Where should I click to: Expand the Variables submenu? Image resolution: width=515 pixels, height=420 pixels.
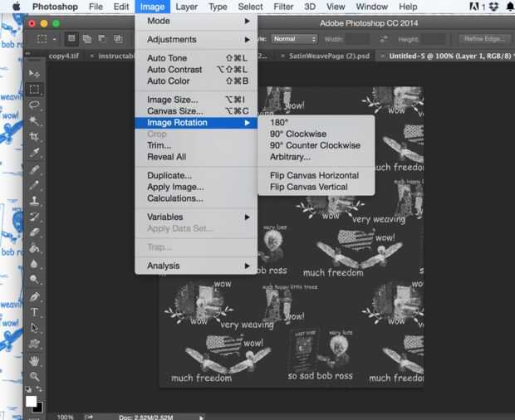pyautogui.click(x=196, y=217)
